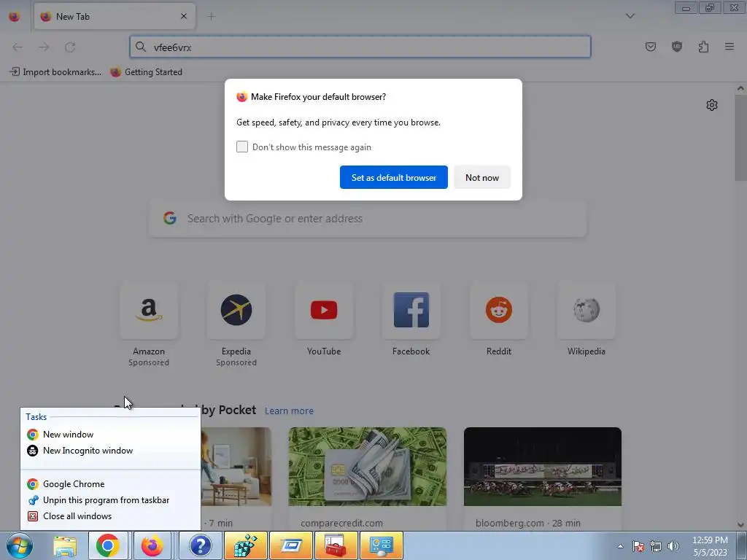Open the blue question mark help taskbar icon

point(201,545)
